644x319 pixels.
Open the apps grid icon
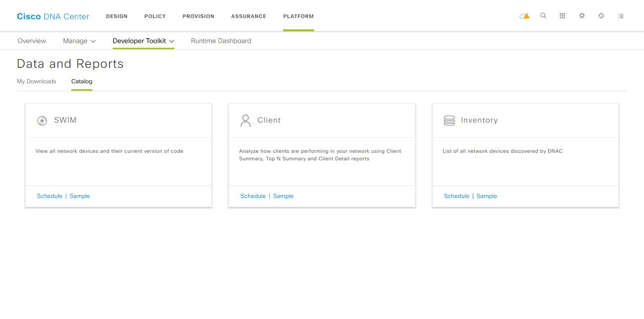563,16
